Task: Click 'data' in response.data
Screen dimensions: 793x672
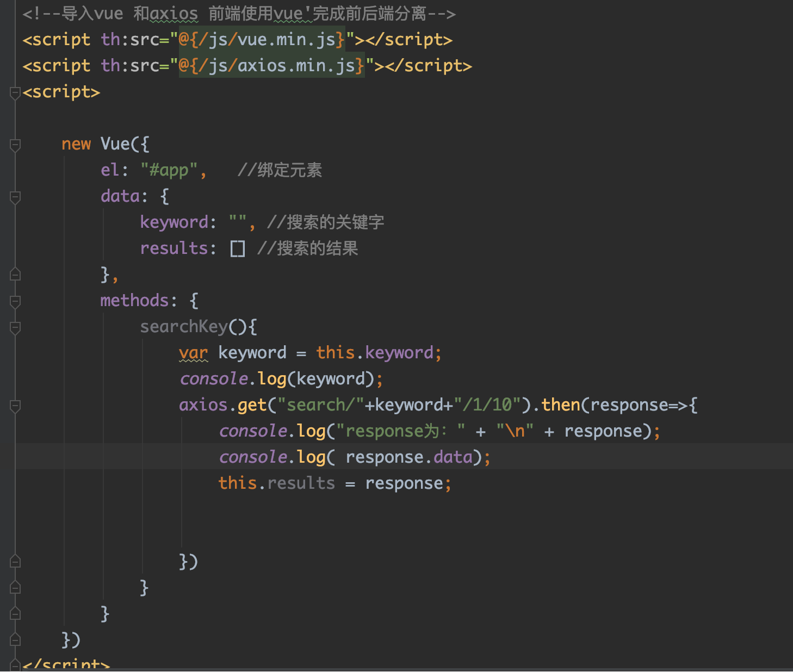Action: click(x=453, y=457)
